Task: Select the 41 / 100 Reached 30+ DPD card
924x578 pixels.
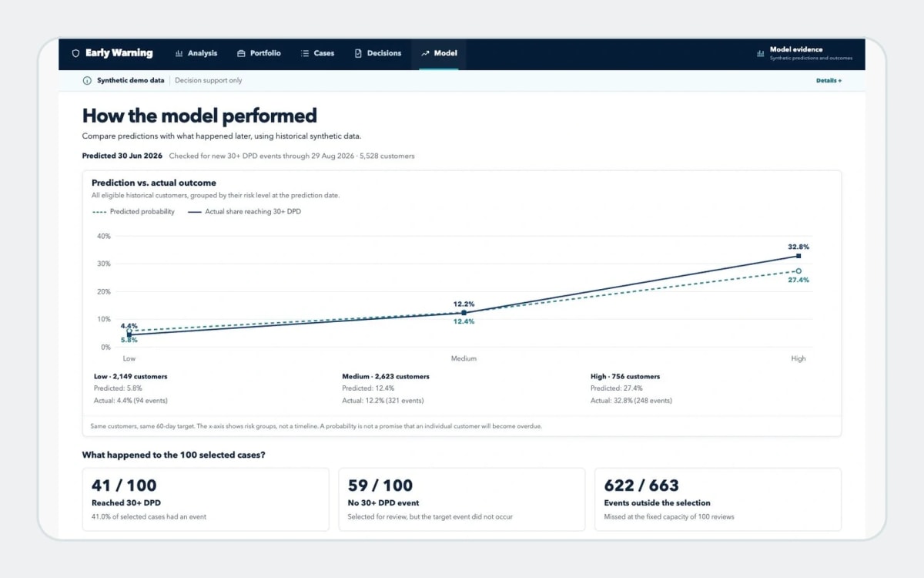Action: [206, 499]
